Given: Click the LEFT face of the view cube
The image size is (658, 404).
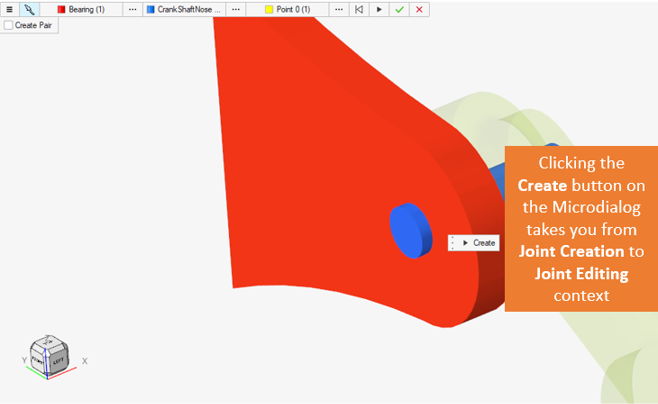Looking at the screenshot, I should click(58, 360).
